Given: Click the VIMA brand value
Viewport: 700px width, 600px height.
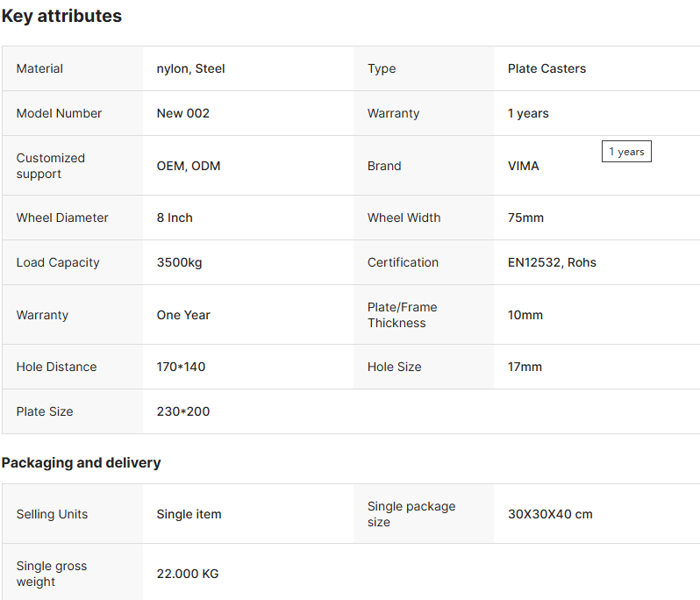Looking at the screenshot, I should point(523,166).
